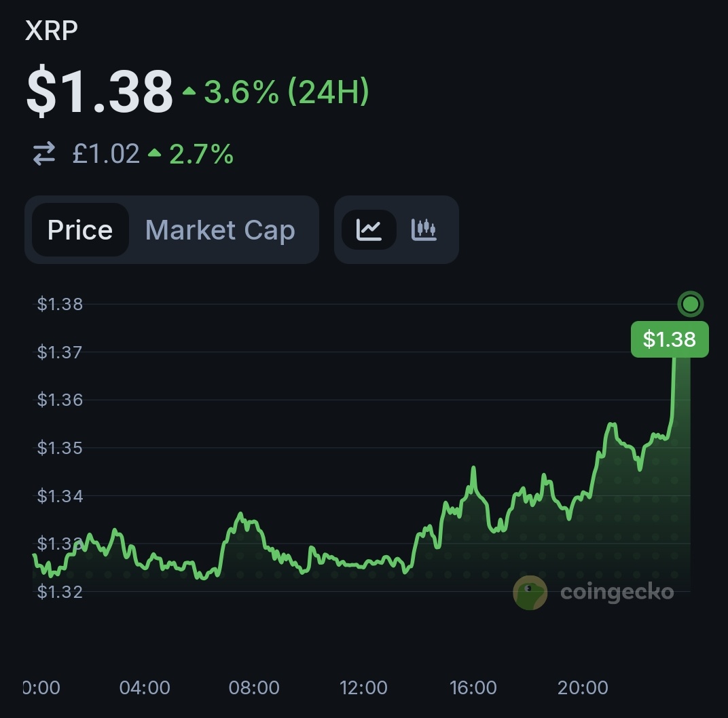Select the Market Cap tab
This screenshot has height=718, width=728.
point(220,230)
